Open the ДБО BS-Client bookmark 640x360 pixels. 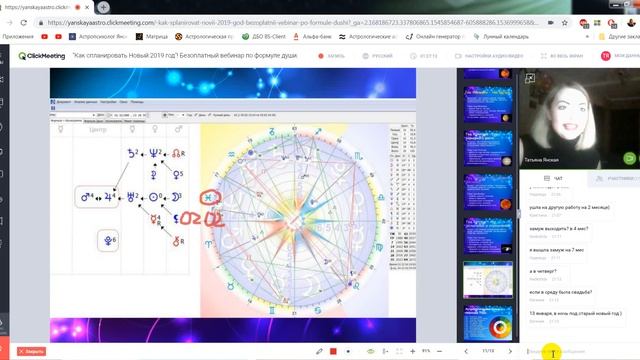point(264,37)
